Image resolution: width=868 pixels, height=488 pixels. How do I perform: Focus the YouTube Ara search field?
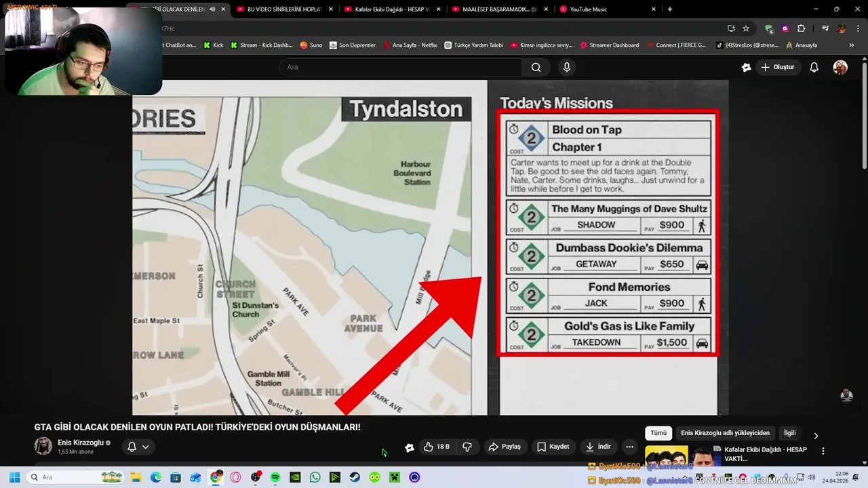(x=400, y=67)
